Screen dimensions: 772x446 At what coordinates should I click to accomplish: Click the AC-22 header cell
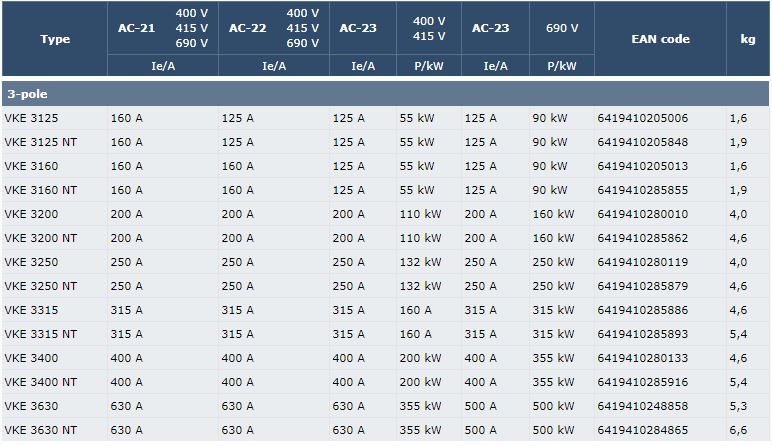(x=274, y=28)
